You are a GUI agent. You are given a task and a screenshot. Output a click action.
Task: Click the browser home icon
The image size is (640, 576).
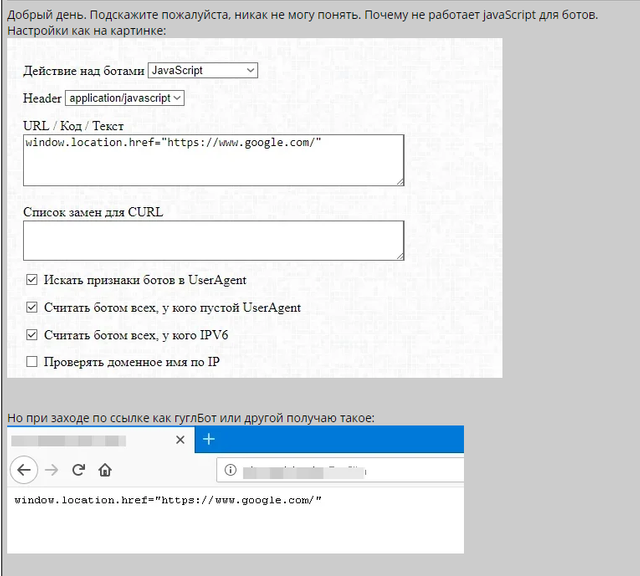(x=105, y=470)
